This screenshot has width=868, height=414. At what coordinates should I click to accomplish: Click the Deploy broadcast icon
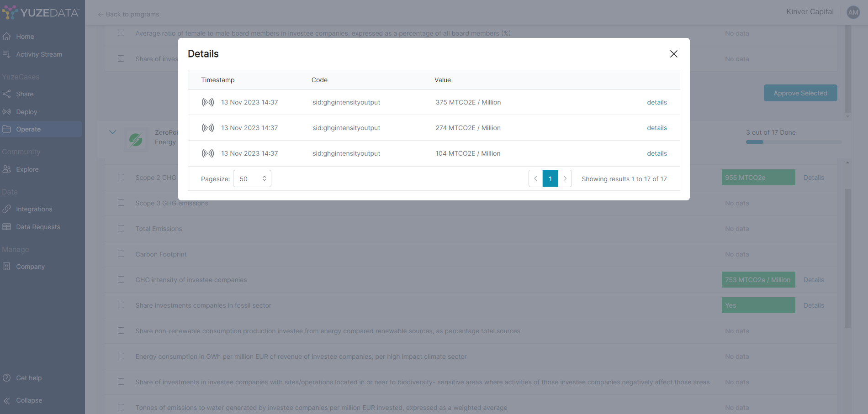click(7, 112)
